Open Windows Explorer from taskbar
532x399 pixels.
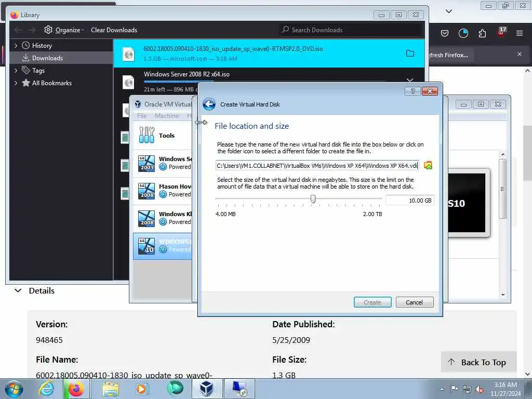tap(111, 389)
